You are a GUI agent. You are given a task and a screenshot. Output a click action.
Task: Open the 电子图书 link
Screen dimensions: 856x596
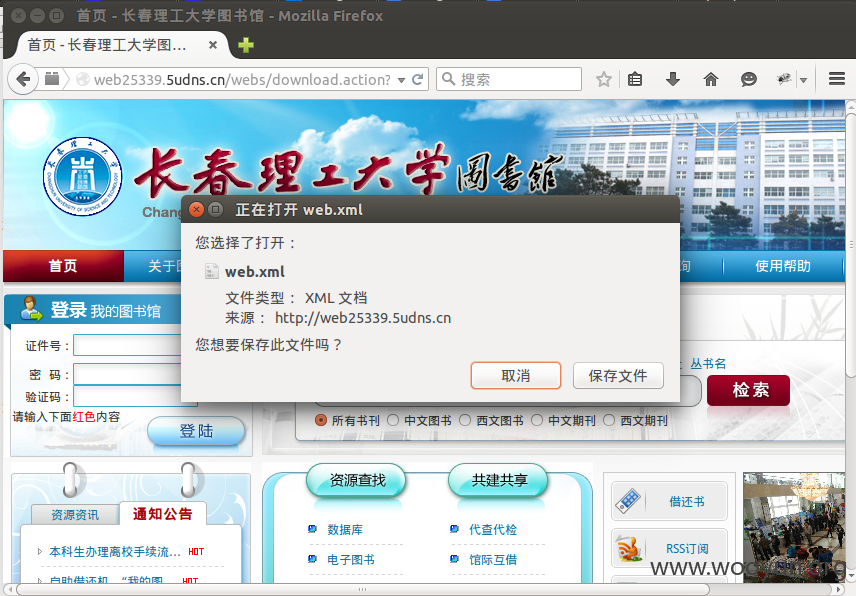tap(351, 559)
